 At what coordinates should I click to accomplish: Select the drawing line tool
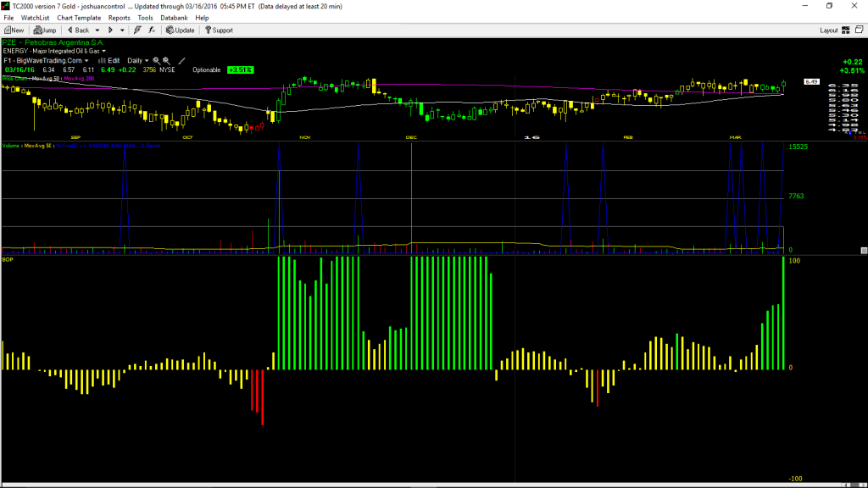(x=181, y=61)
